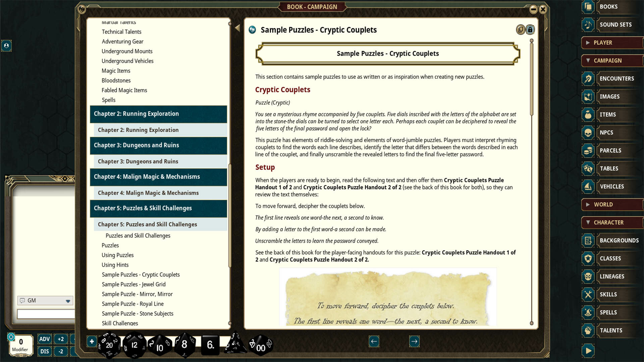
Task: Open the Encounters panel
Action: point(617,78)
